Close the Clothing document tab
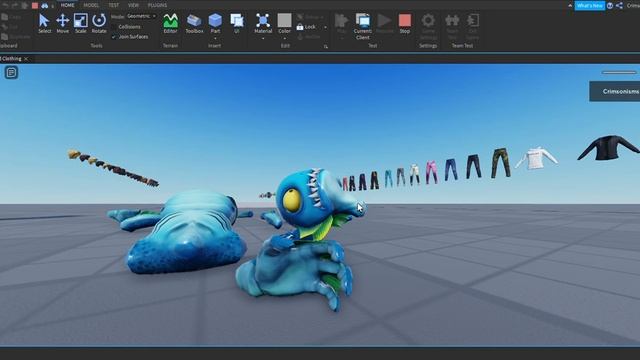Viewport: 640px width, 360px height. click(x=26, y=59)
